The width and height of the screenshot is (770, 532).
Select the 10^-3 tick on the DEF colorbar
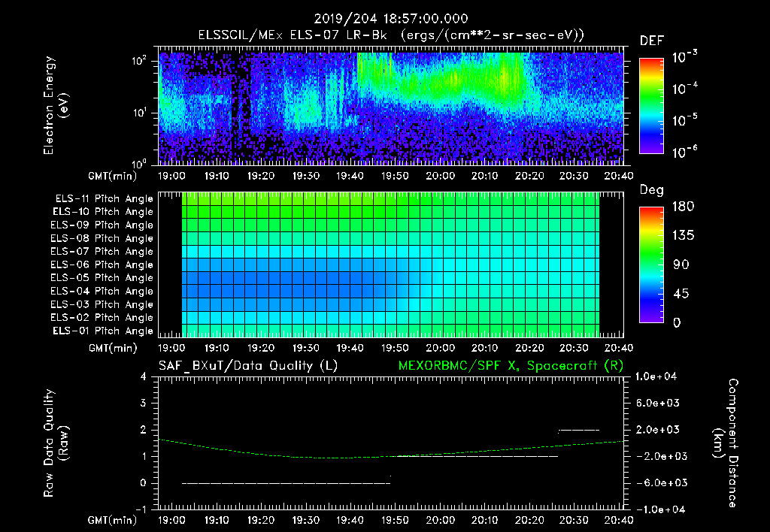tap(684, 57)
